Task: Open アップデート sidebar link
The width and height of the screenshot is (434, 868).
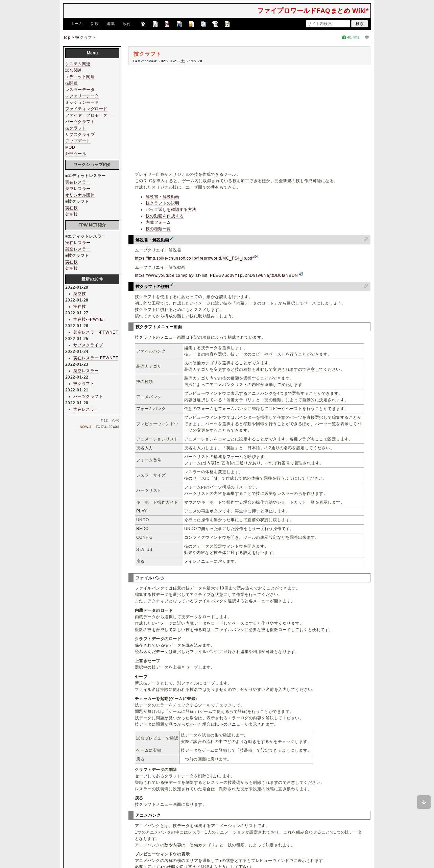Action: click(78, 141)
